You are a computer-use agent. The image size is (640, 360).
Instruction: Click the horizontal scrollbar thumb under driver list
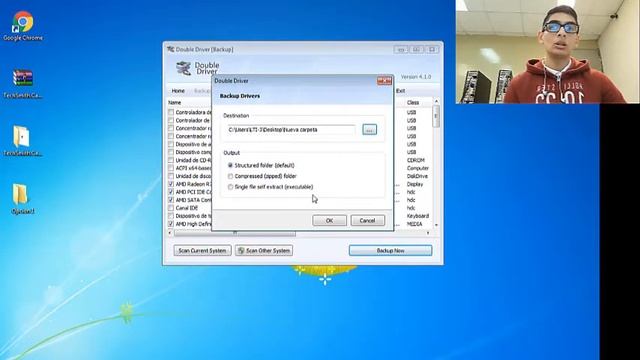(235, 233)
